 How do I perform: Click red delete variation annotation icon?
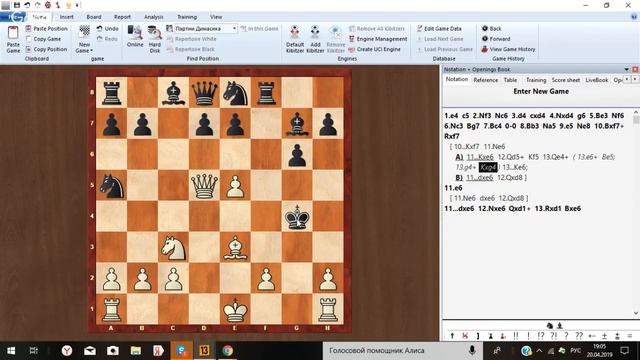click(x=465, y=336)
